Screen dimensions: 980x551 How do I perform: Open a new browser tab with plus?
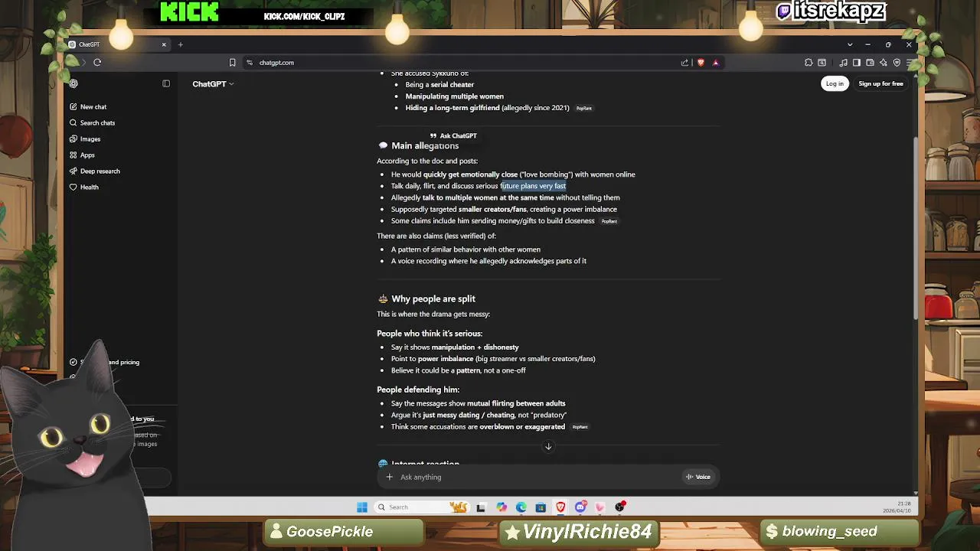click(x=181, y=44)
